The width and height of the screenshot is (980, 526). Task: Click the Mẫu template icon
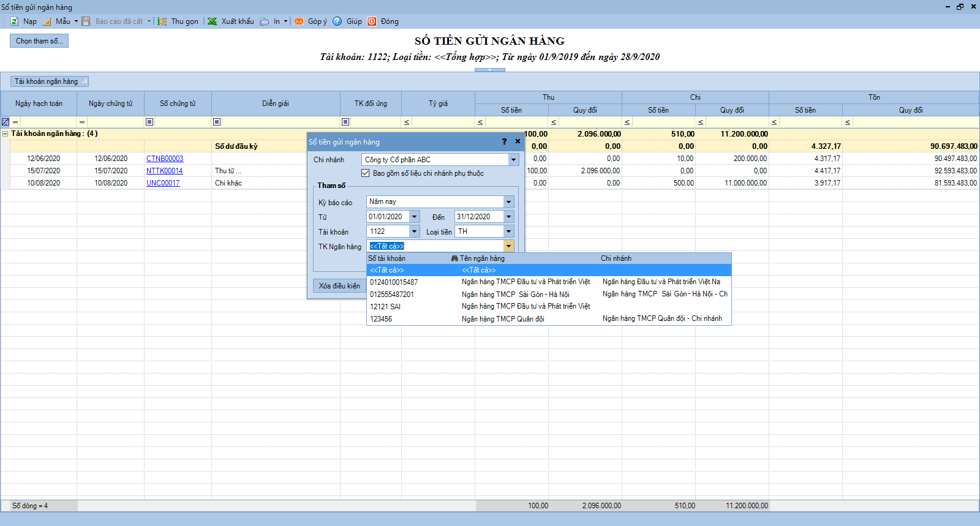click(x=47, y=21)
